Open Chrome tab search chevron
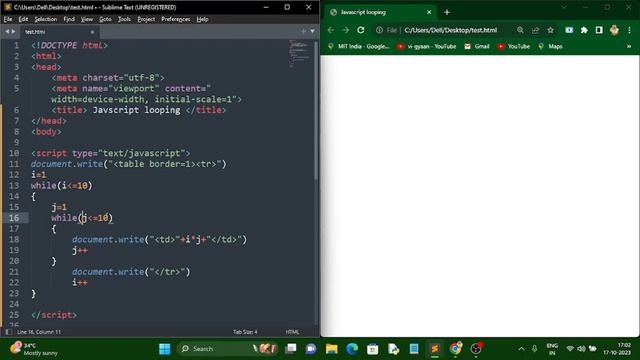Image resolution: width=640 pixels, height=360 pixels. coord(564,7)
